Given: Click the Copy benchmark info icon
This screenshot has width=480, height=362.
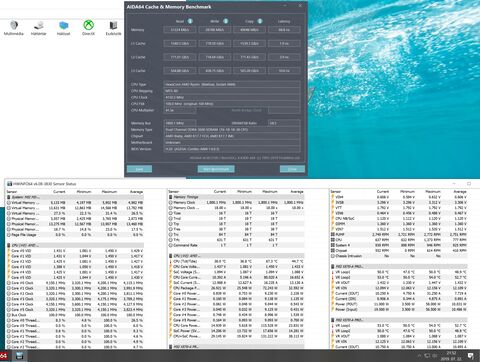Looking at the screenshot, I should point(260,21).
